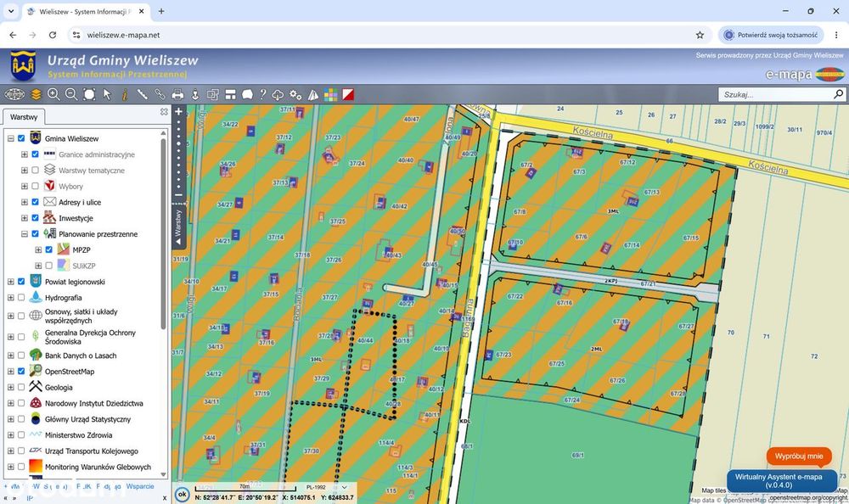
Task: Switch to the Warstwy tab
Action: click(x=24, y=117)
